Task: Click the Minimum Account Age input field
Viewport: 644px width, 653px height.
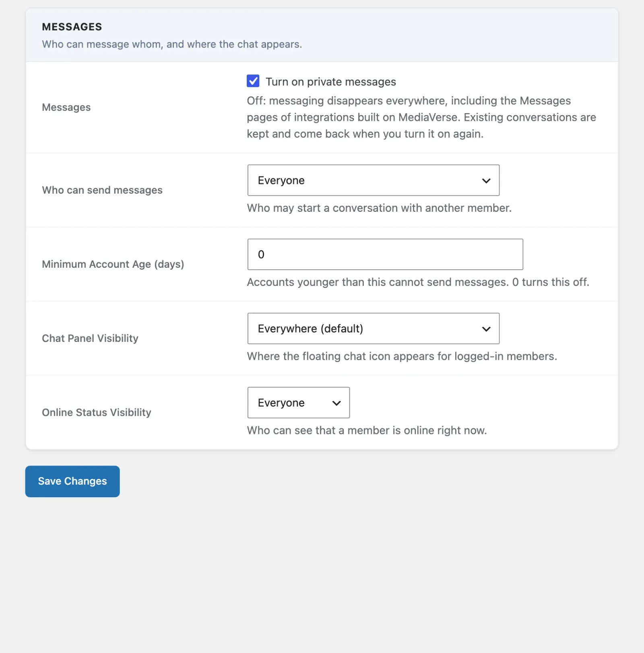Action: click(385, 254)
